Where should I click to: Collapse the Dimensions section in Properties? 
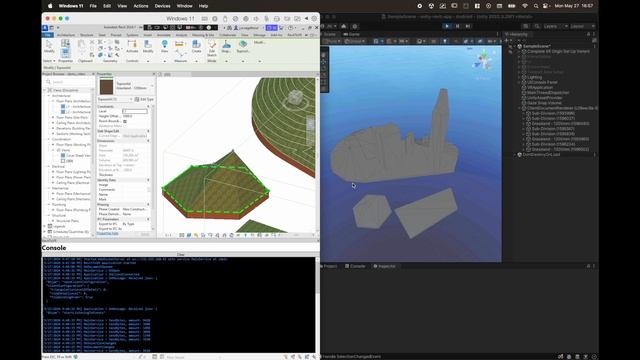pos(148,141)
